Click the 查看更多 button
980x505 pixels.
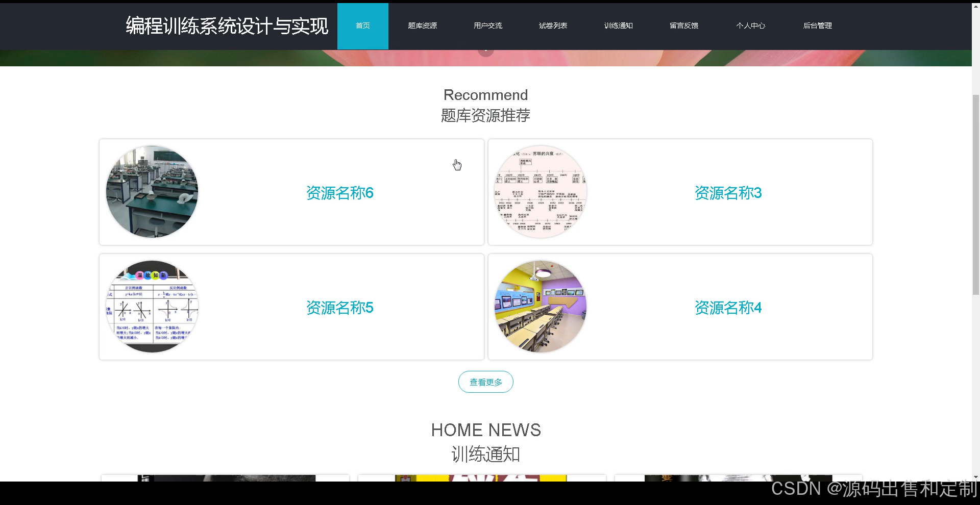pos(485,382)
